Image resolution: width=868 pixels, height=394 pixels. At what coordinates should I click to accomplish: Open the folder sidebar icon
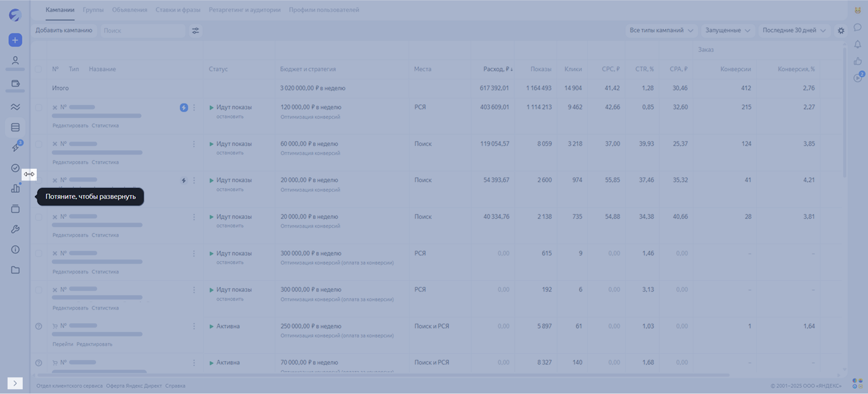(15, 270)
